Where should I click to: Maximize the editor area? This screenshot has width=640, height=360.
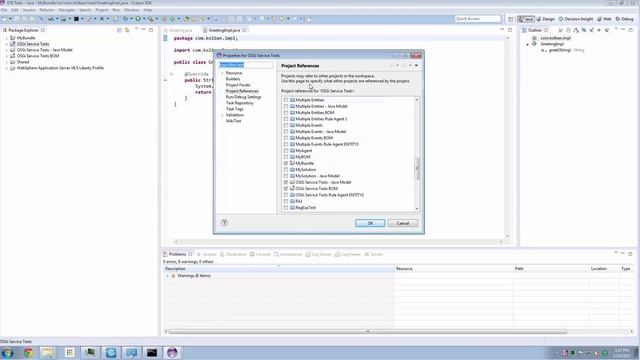[510, 30]
